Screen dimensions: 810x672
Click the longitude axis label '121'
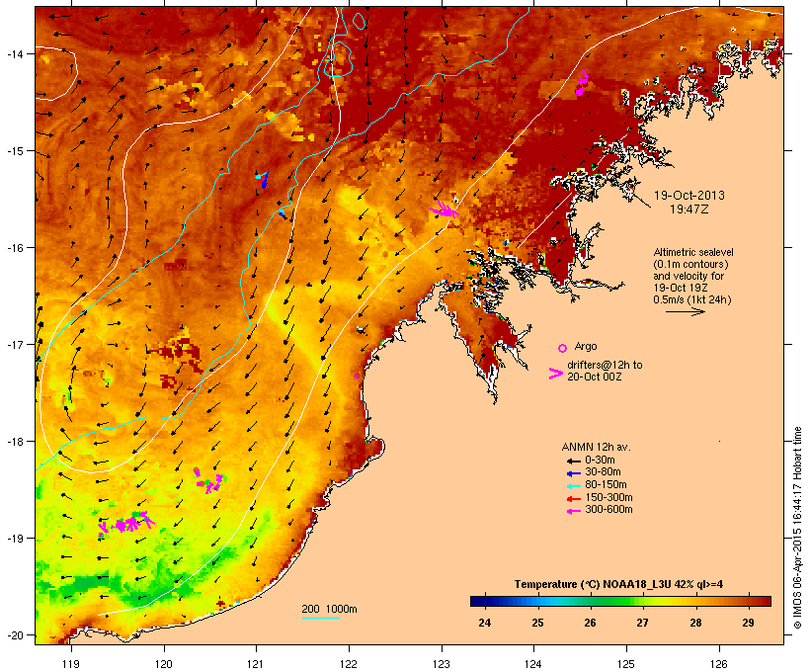coord(256,664)
